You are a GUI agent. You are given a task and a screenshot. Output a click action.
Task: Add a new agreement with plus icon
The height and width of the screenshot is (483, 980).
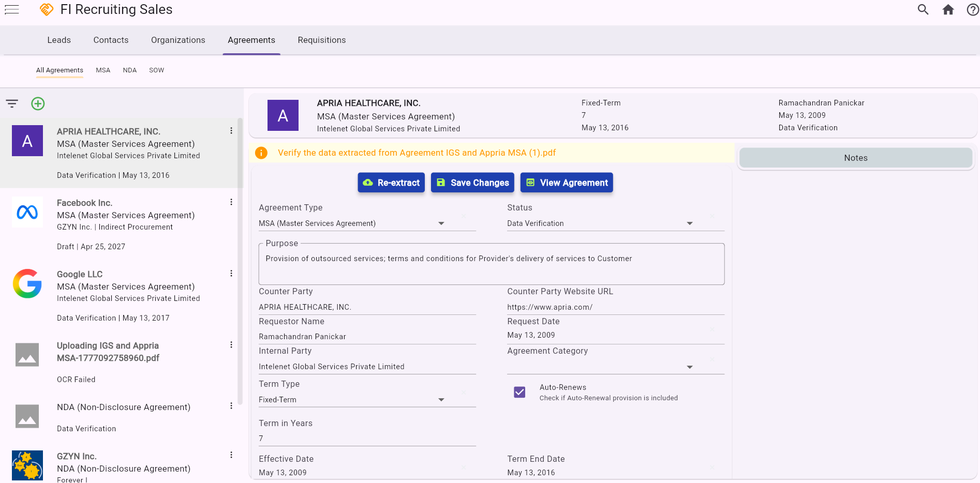tap(38, 103)
